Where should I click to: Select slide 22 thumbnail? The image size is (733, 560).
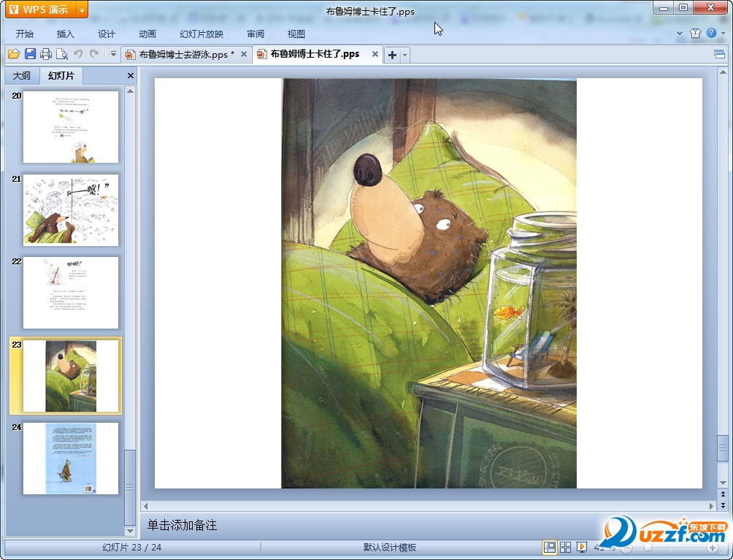click(71, 293)
